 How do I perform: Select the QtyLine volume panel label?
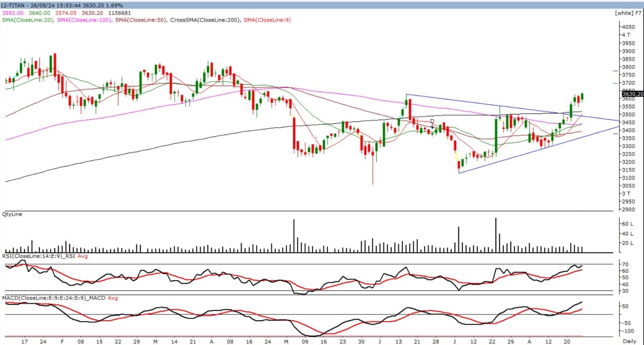tap(12, 214)
